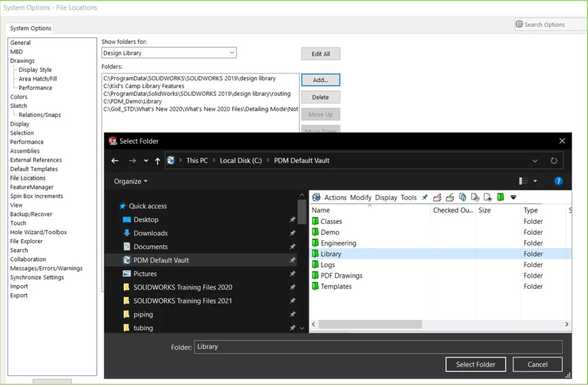Viewport: 588px width, 387px height.
Task: Click the PDM check in icon
Action: [x=450, y=197]
